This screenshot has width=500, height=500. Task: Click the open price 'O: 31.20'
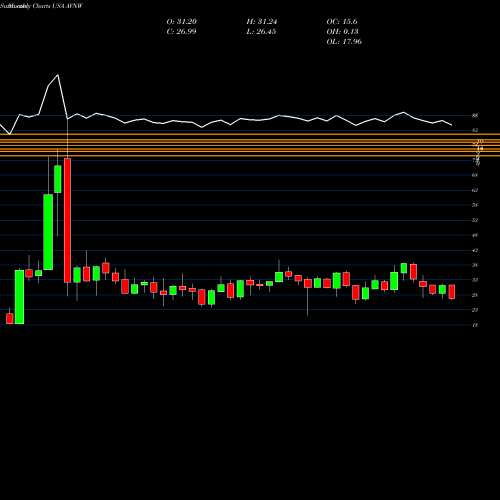click(x=182, y=22)
